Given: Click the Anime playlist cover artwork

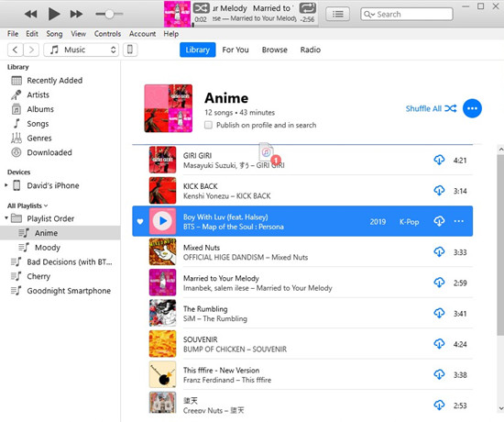Looking at the screenshot, I should [x=169, y=108].
